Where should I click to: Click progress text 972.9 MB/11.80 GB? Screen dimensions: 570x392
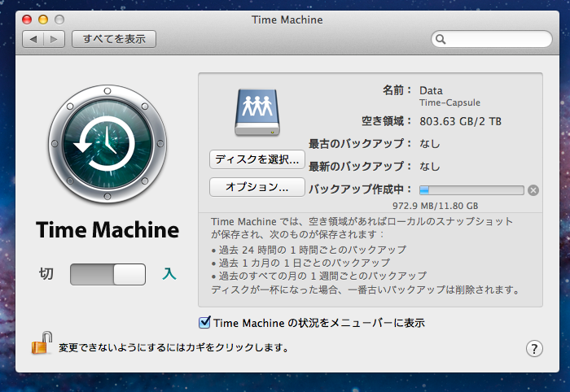pos(435,206)
